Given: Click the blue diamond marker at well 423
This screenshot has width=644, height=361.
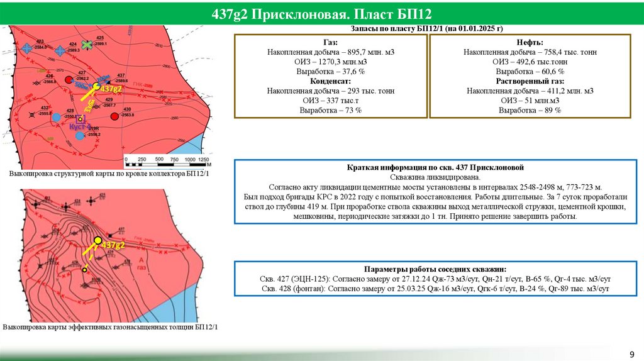Looking at the screenshot, I should click(27, 49).
